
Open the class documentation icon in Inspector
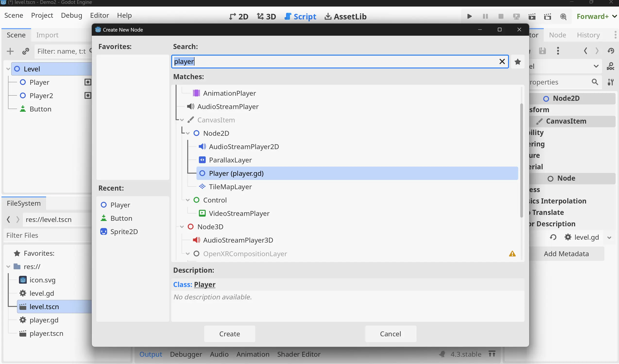611,66
